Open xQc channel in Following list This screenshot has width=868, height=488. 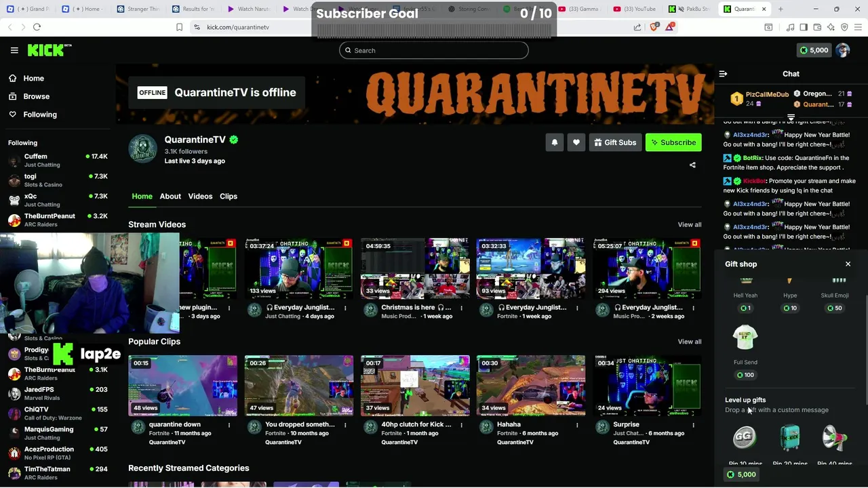pos(58,199)
